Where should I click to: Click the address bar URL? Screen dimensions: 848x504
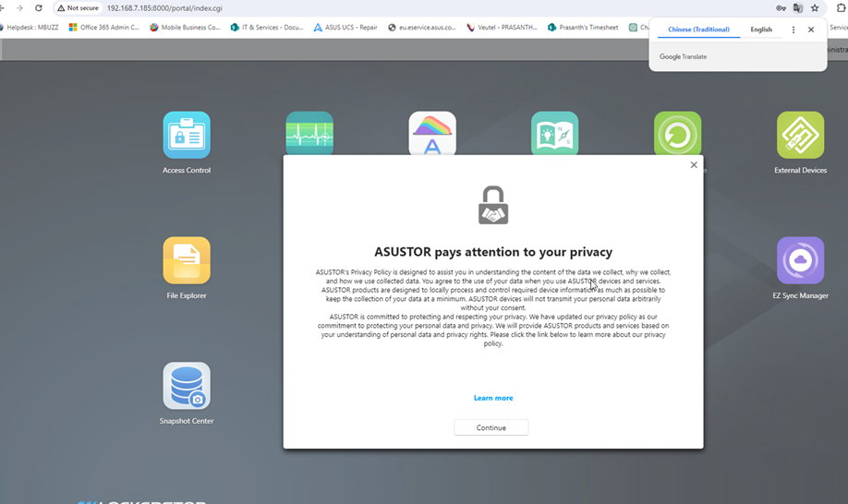point(164,8)
